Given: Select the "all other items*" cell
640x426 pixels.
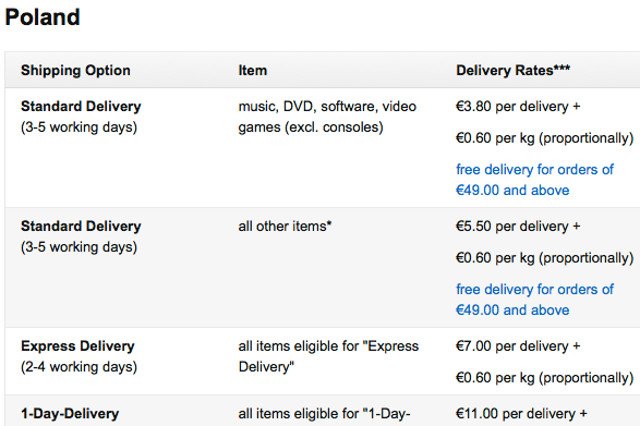Looking at the screenshot, I should point(285,226).
